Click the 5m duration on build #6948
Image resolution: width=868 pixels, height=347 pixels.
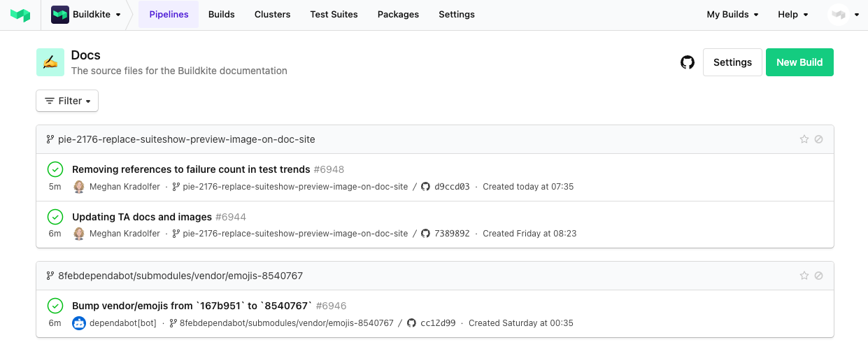[55, 187]
